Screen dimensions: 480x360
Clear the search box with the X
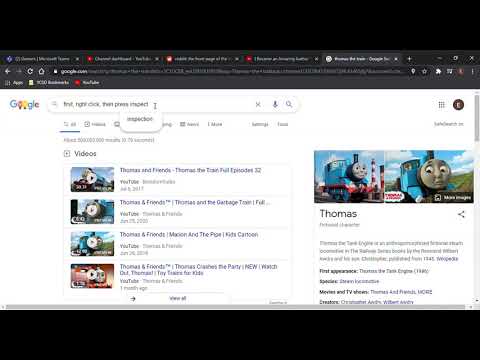pyautogui.click(x=258, y=104)
